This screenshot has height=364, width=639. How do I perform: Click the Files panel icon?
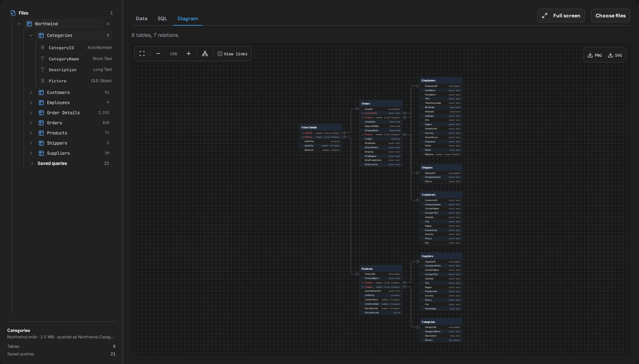click(x=13, y=13)
